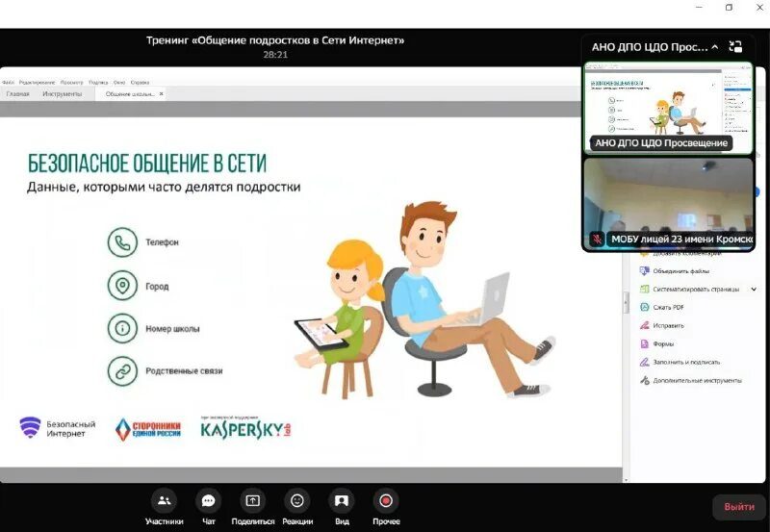Viewport: 770px width, 532px height.
Task: Click the Номер школы info icon
Action: pos(122,328)
